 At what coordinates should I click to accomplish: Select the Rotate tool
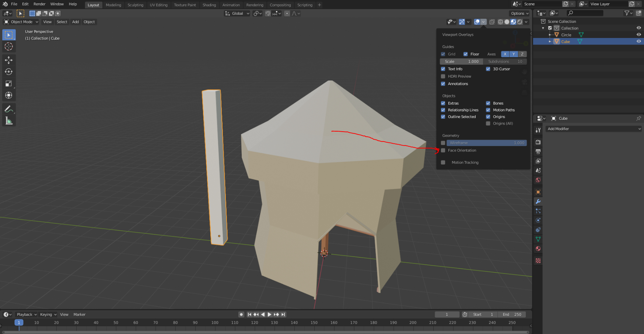click(x=8, y=72)
